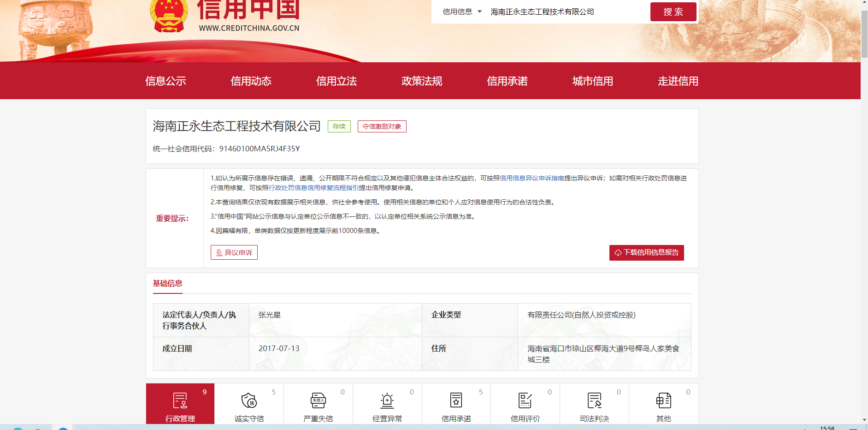Go to 政策法规 navigation item

[x=421, y=81]
